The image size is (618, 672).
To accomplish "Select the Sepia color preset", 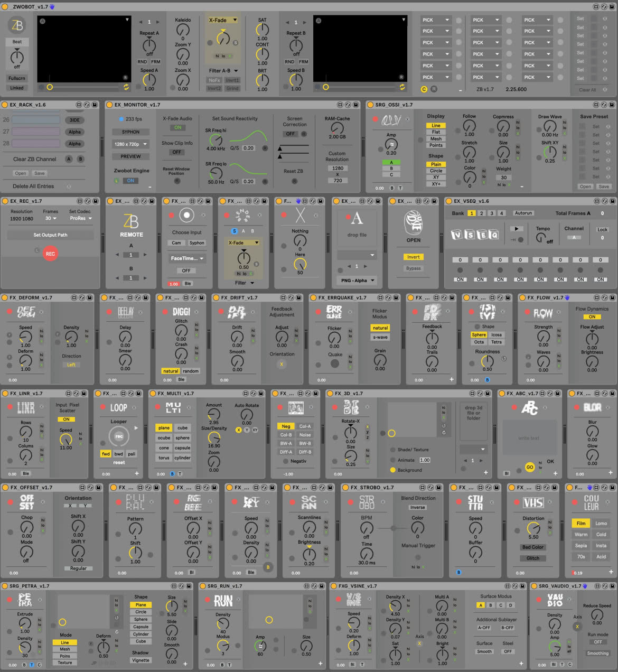I will (581, 546).
